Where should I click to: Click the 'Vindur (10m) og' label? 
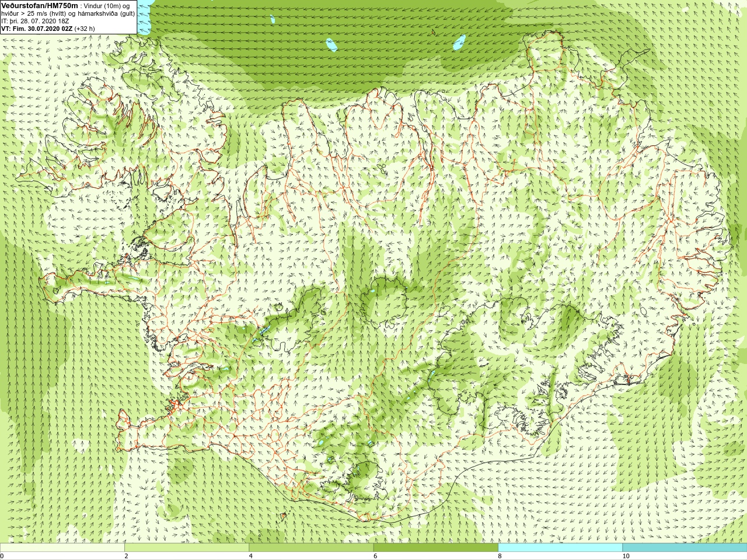click(x=107, y=5)
